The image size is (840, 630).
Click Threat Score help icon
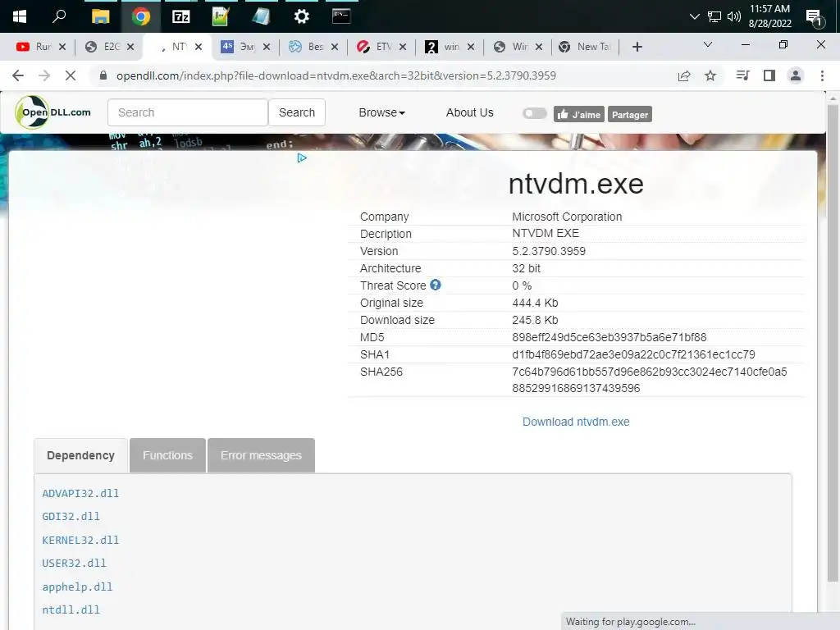[x=436, y=285]
